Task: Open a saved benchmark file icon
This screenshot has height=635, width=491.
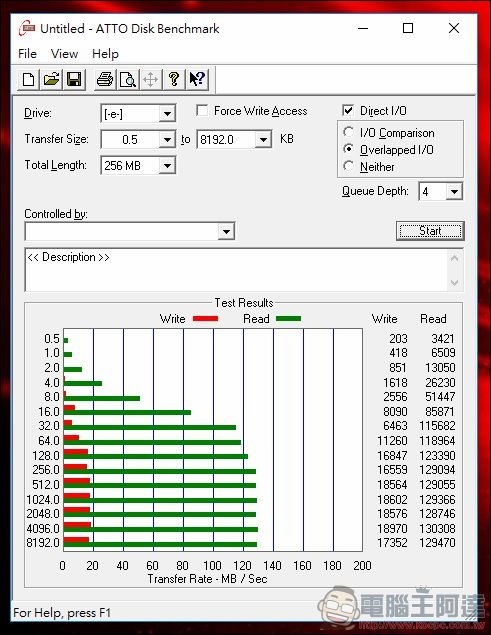Action: [51, 79]
